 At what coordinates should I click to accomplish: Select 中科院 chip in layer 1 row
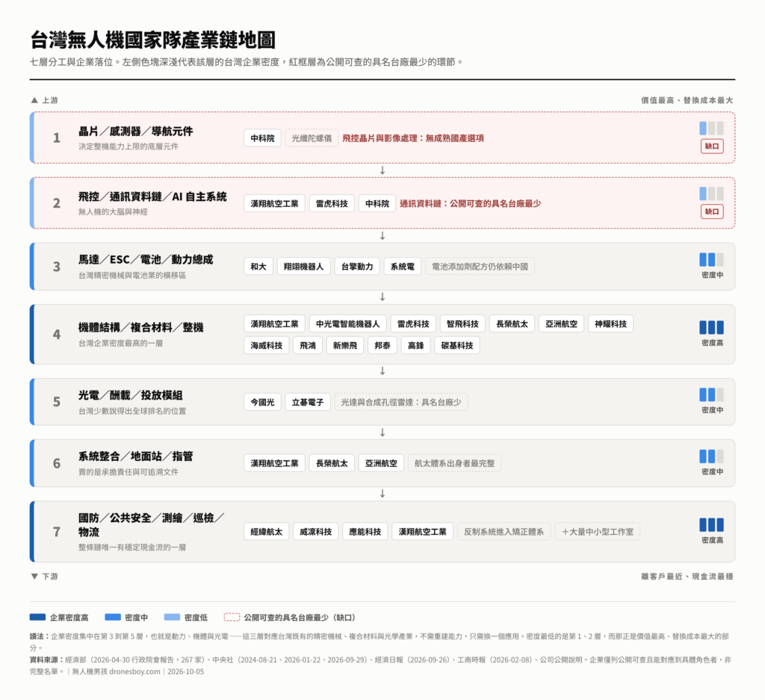tap(262, 138)
